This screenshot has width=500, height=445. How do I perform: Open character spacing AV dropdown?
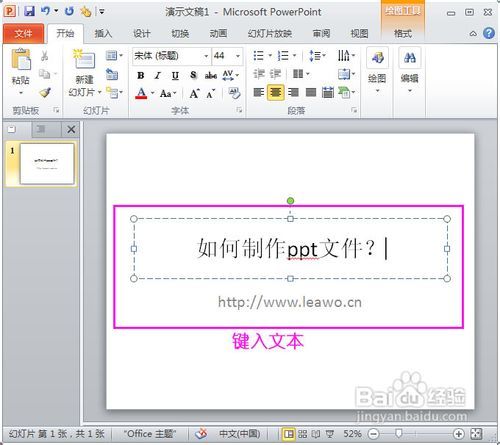coord(231,75)
